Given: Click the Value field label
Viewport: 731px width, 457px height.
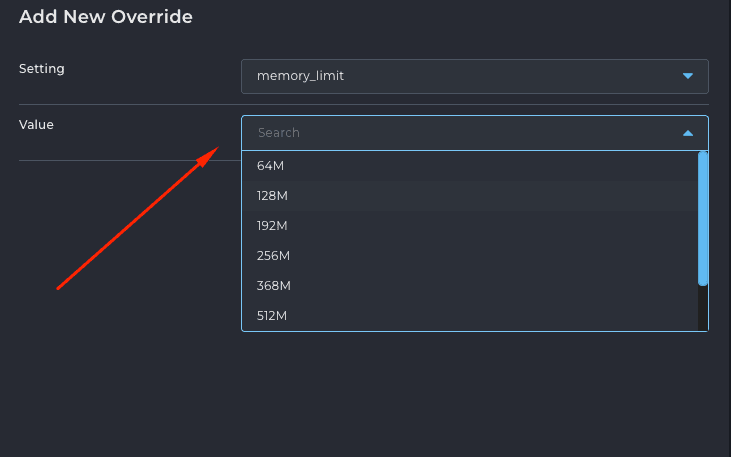Looking at the screenshot, I should [x=36, y=125].
